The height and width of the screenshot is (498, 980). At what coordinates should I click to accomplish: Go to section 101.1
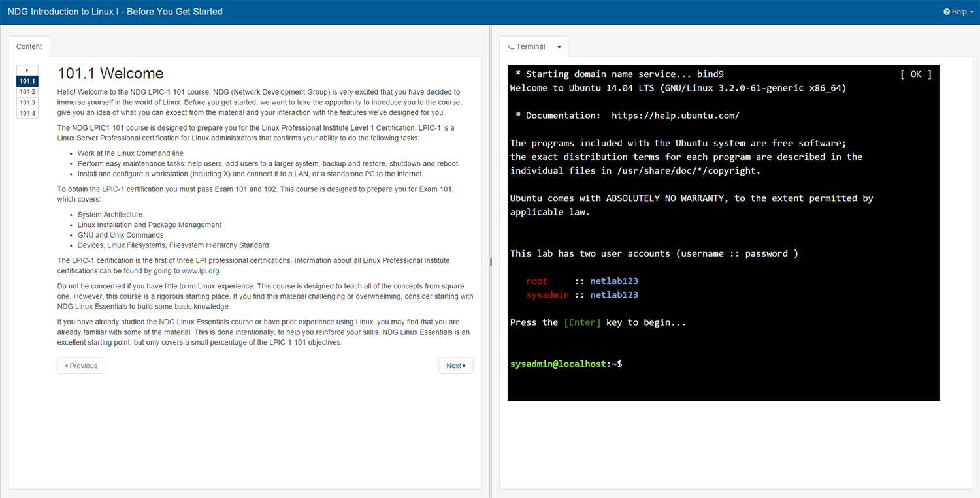27,81
